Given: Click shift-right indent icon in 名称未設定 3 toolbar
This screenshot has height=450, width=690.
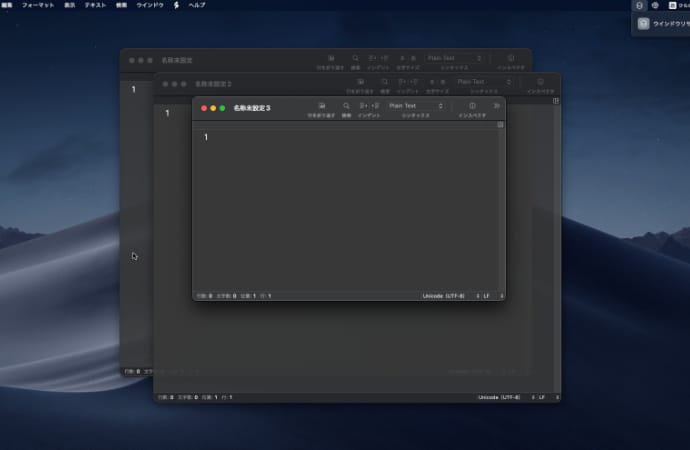Looking at the screenshot, I should click(375, 106).
